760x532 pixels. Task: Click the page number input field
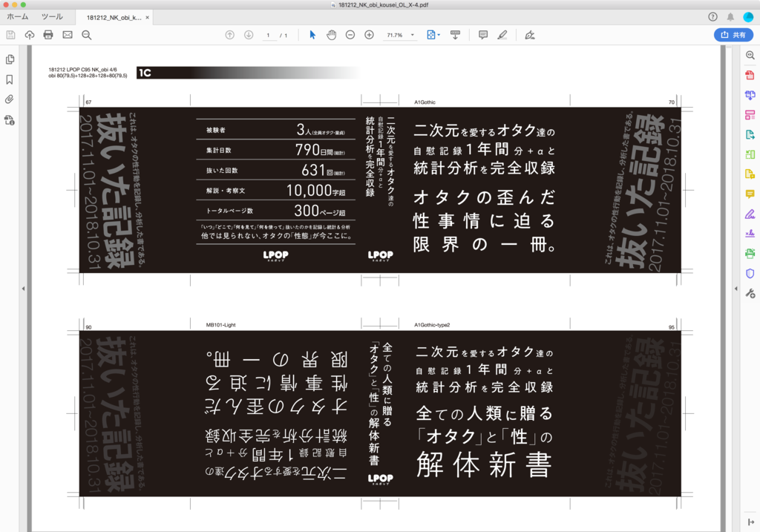point(269,36)
